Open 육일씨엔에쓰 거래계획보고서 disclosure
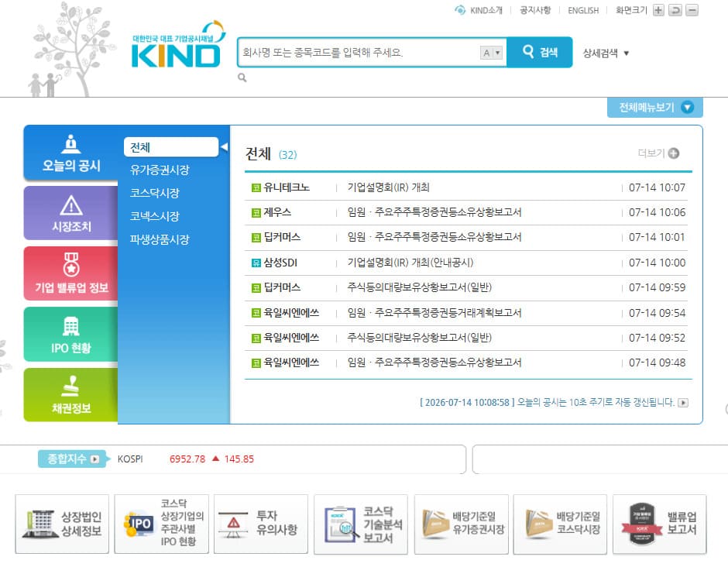The width and height of the screenshot is (728, 567). click(x=434, y=313)
